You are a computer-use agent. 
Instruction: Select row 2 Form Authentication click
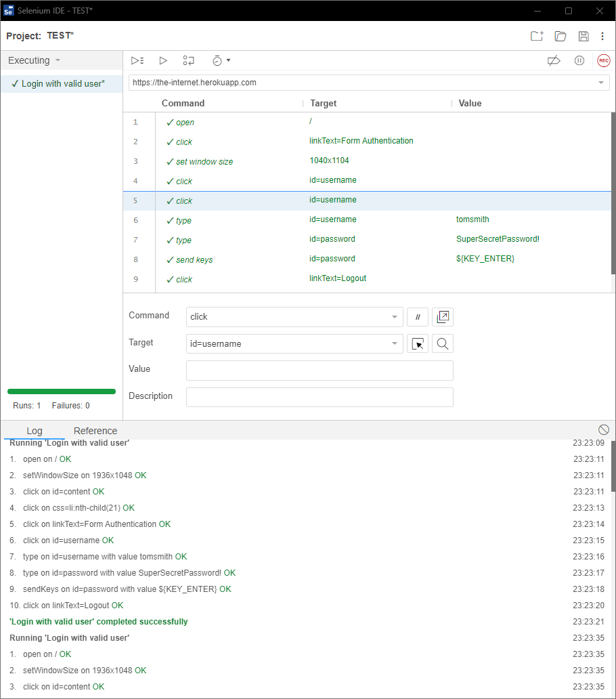tap(367, 142)
